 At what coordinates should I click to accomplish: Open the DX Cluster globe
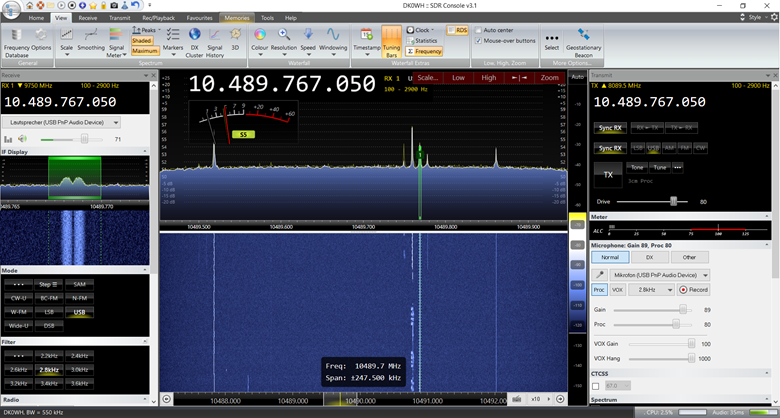click(195, 42)
